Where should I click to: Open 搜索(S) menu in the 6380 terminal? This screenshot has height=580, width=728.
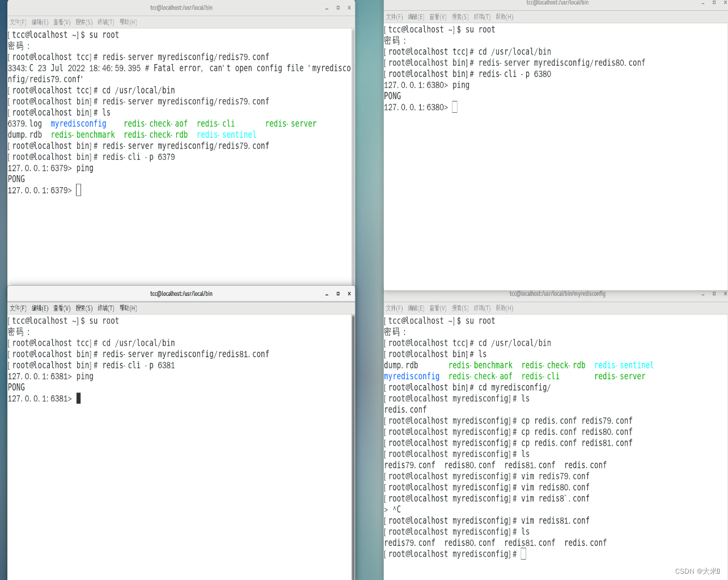(x=460, y=17)
